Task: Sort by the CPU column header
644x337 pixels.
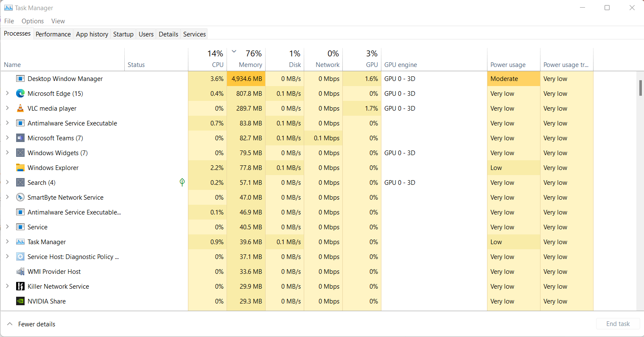Action: pyautogui.click(x=207, y=59)
